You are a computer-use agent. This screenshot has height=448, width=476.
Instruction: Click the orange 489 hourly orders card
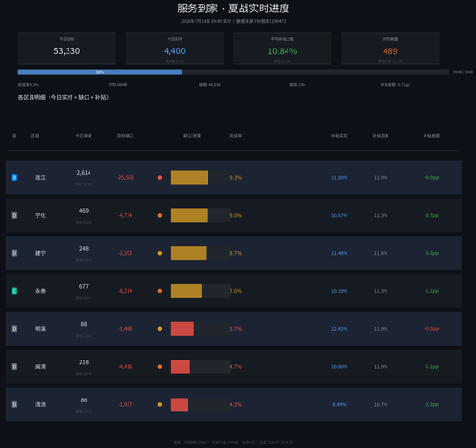[x=390, y=49]
